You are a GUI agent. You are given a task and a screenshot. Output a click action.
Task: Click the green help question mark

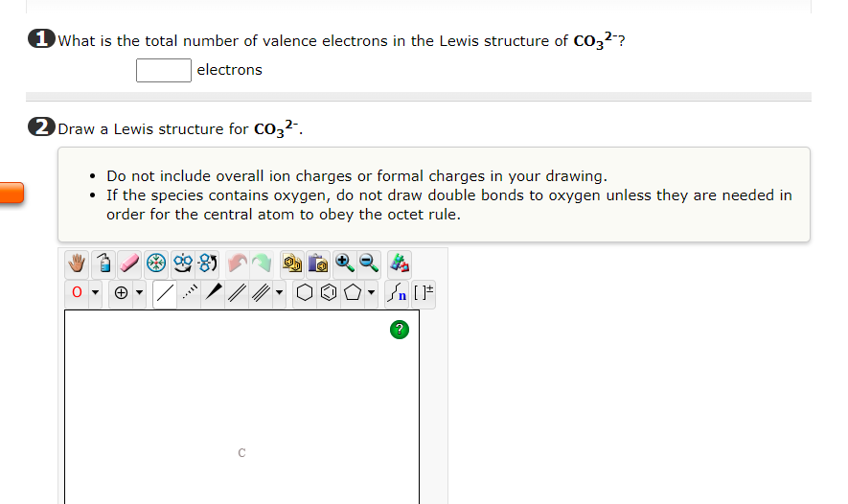coord(400,330)
